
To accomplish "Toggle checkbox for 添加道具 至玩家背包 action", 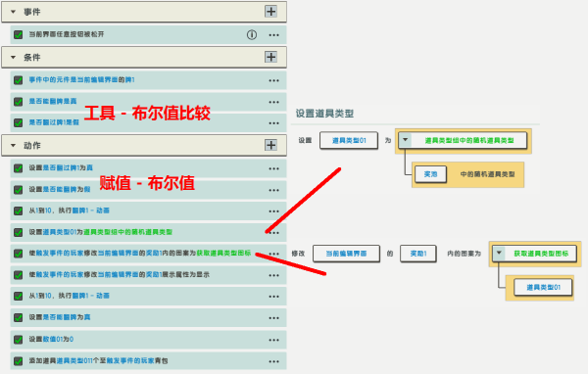I will [x=18, y=361].
